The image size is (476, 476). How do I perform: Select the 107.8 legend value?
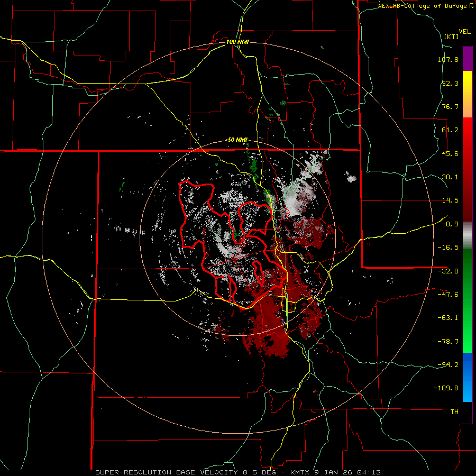448,59
